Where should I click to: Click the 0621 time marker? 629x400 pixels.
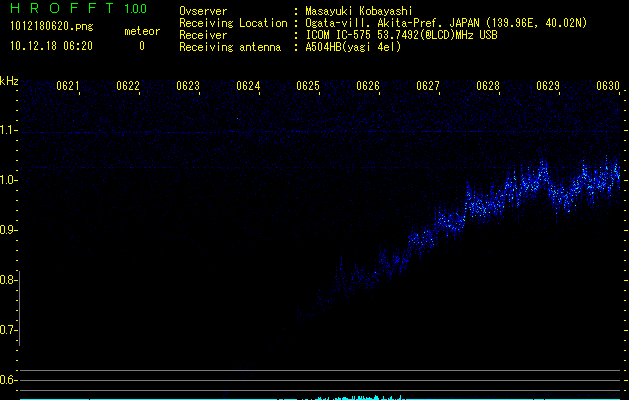tap(69, 87)
